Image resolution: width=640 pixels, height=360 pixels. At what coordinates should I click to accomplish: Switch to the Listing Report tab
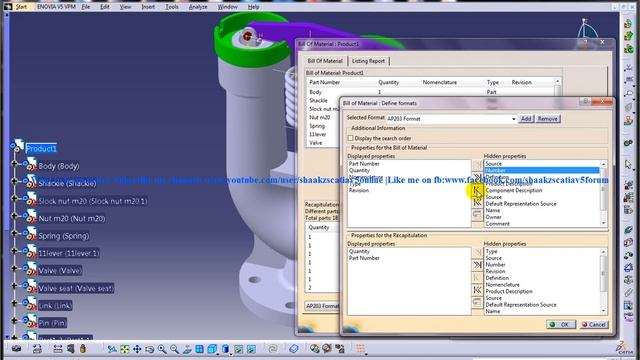368,61
